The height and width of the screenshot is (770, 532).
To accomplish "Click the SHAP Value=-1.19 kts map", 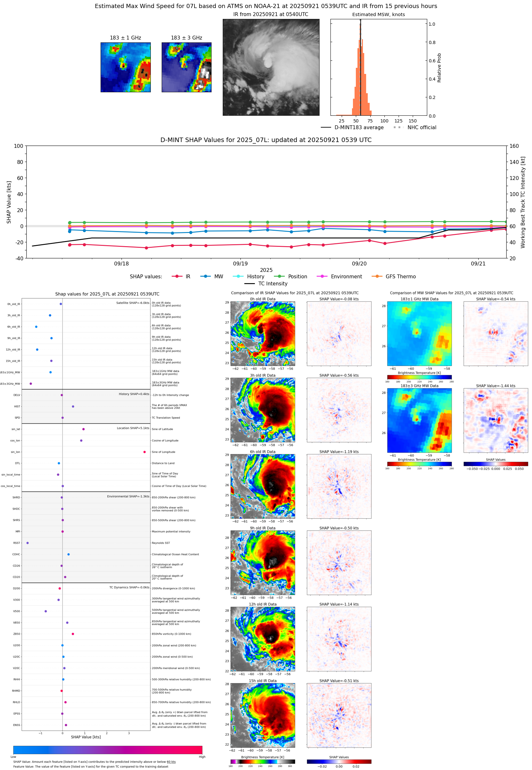I will point(339,486).
